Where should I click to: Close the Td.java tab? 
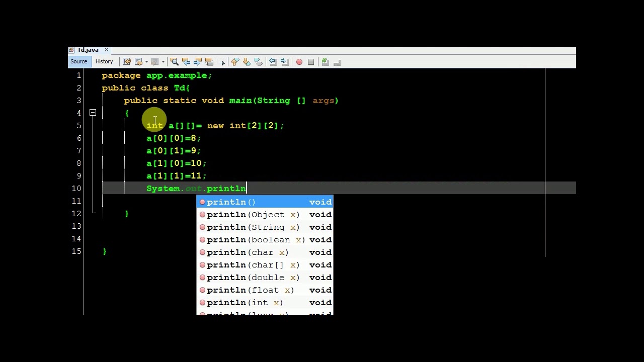click(107, 50)
